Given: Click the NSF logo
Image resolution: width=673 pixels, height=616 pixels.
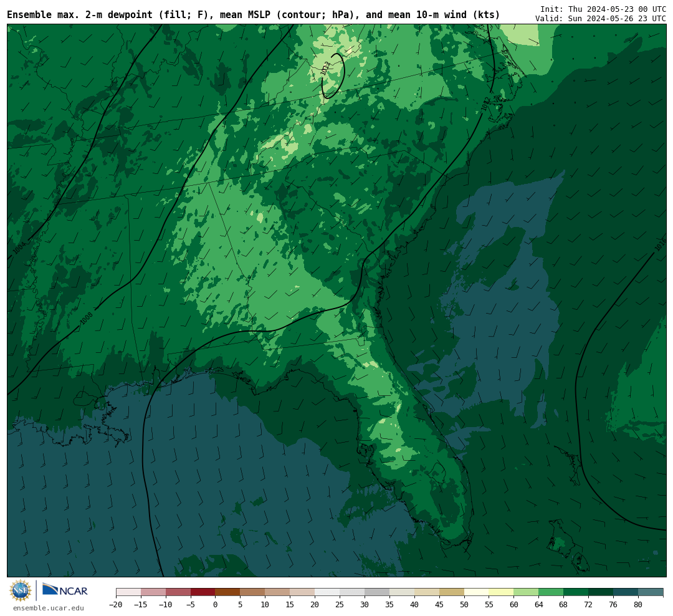Looking at the screenshot, I should point(21,590).
